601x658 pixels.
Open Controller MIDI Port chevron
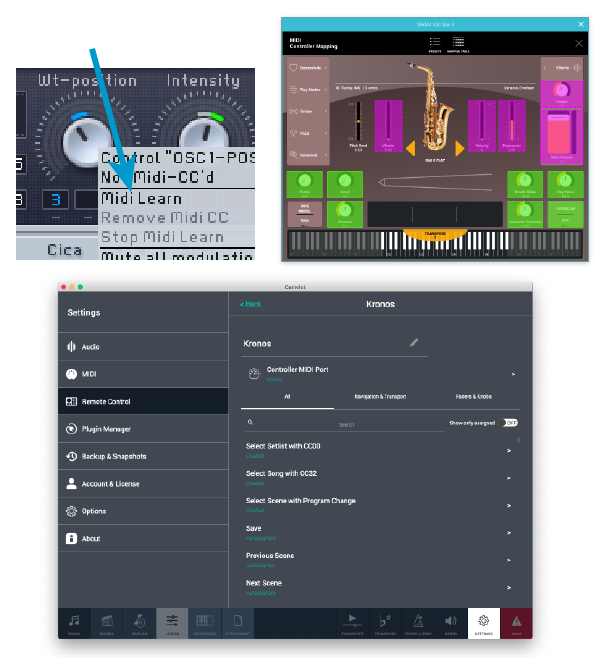513,374
